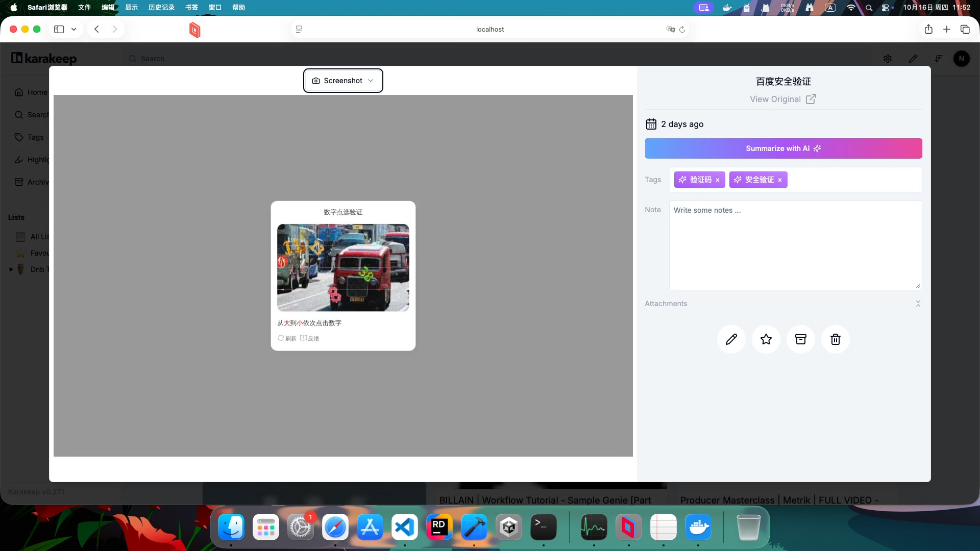Open Wi-Fi status in menu bar

pos(851,8)
